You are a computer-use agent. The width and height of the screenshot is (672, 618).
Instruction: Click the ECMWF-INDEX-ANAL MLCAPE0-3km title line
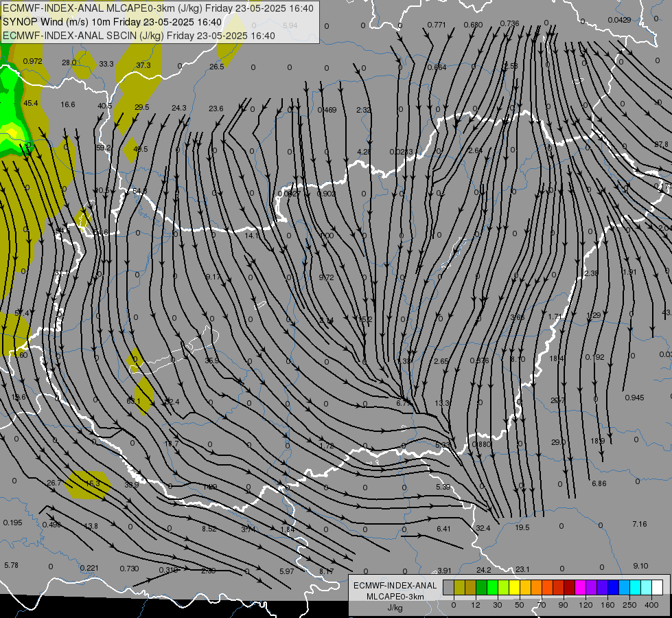pos(158,8)
